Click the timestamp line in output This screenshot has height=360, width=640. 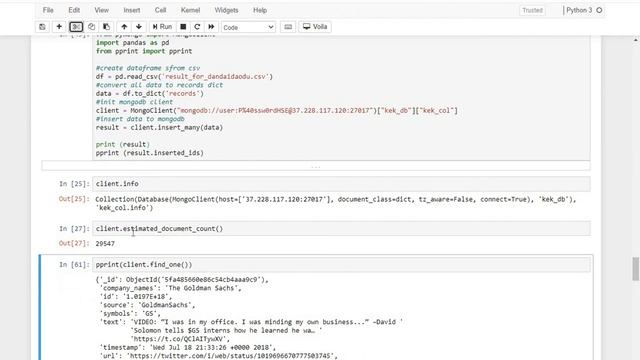click(x=188, y=347)
